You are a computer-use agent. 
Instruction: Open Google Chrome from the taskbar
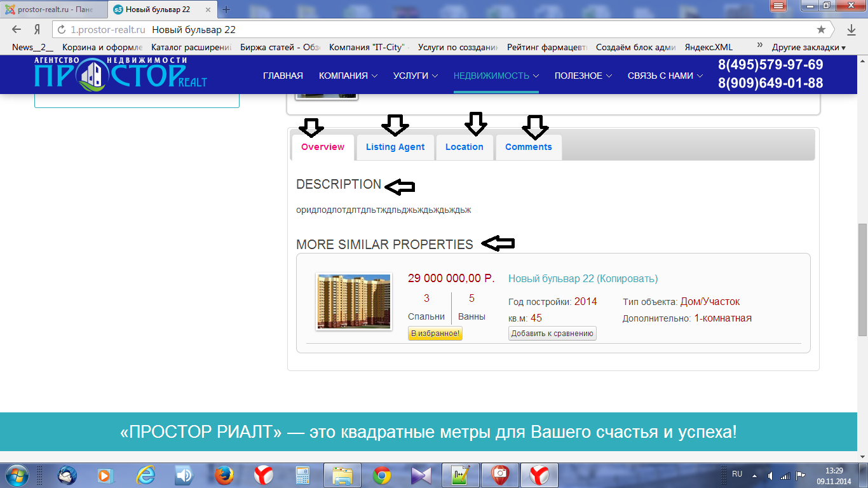(381, 475)
